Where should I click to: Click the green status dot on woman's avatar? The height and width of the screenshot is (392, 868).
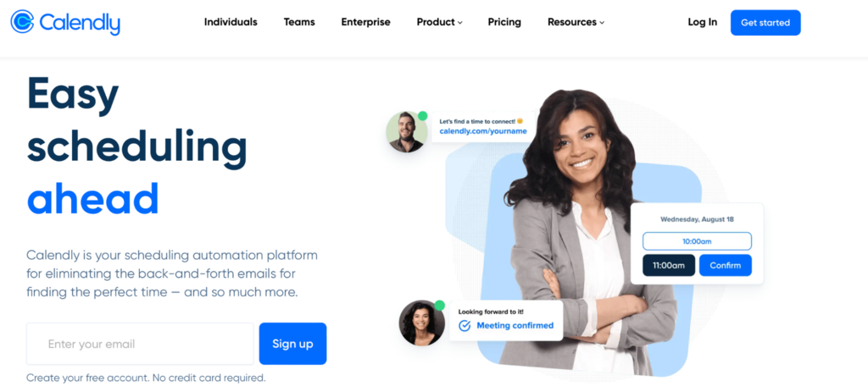coord(440,305)
